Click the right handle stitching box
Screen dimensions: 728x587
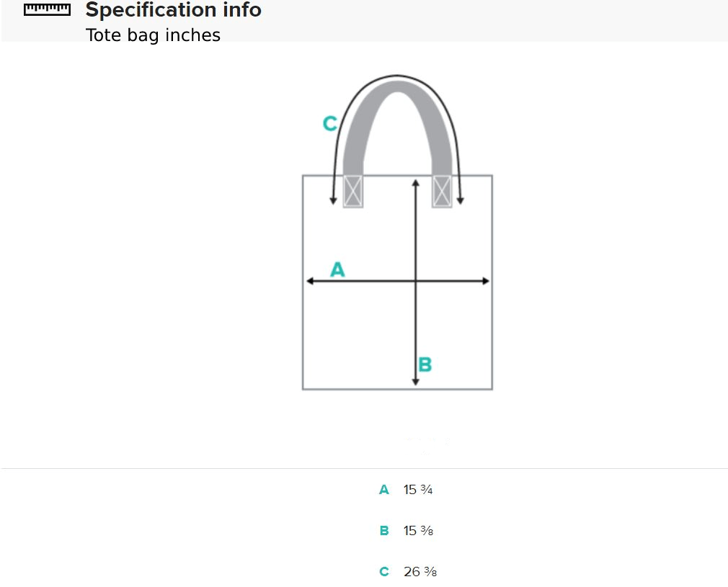click(x=442, y=192)
